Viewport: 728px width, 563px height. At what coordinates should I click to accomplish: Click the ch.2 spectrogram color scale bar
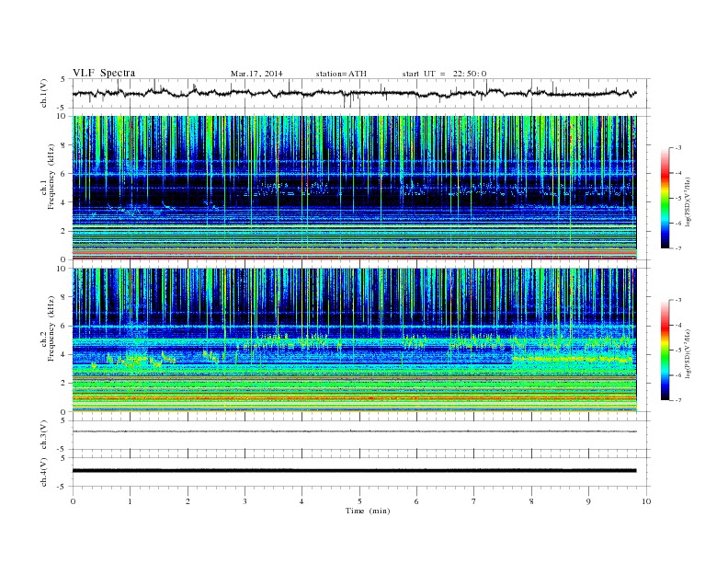pyautogui.click(x=665, y=350)
